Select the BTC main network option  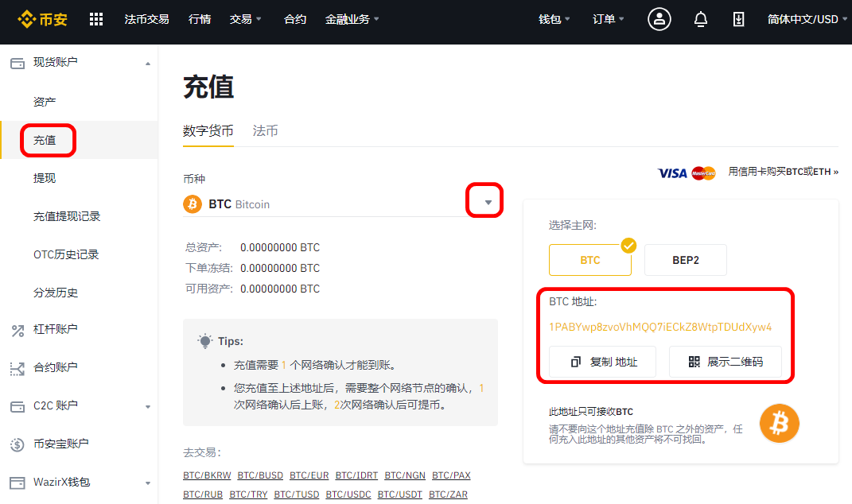(x=590, y=260)
